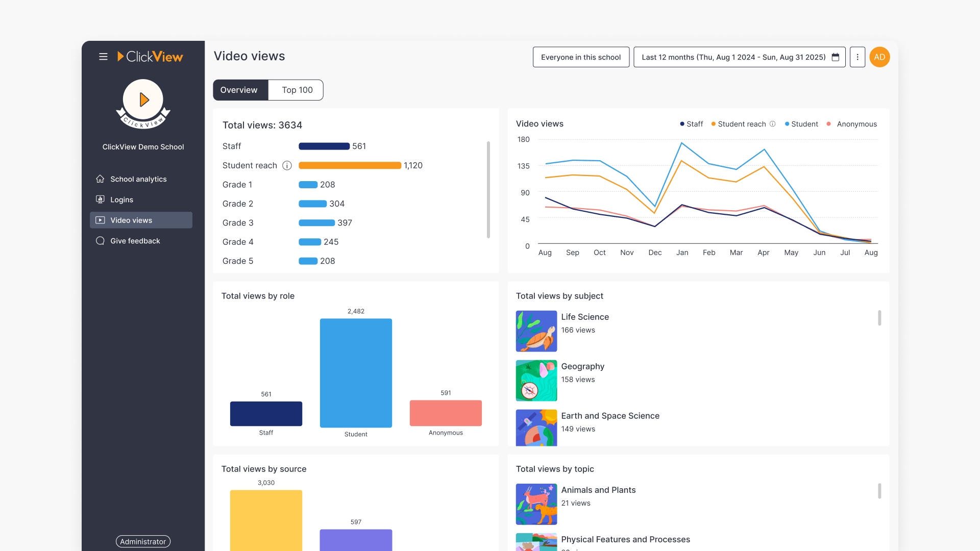Open the hamburger navigation menu
This screenshot has height=551, width=980.
point(103,57)
